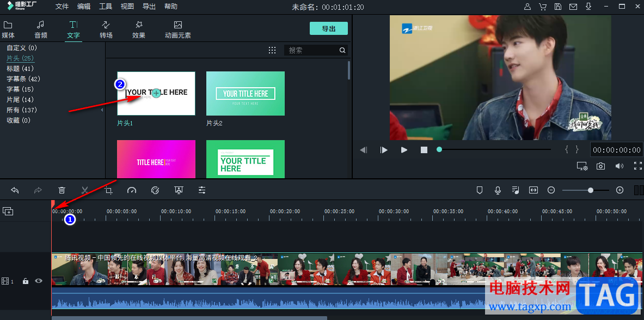The width and height of the screenshot is (644, 320).
Task: Zoom in the timeline with plus icon
Action: pyautogui.click(x=620, y=190)
